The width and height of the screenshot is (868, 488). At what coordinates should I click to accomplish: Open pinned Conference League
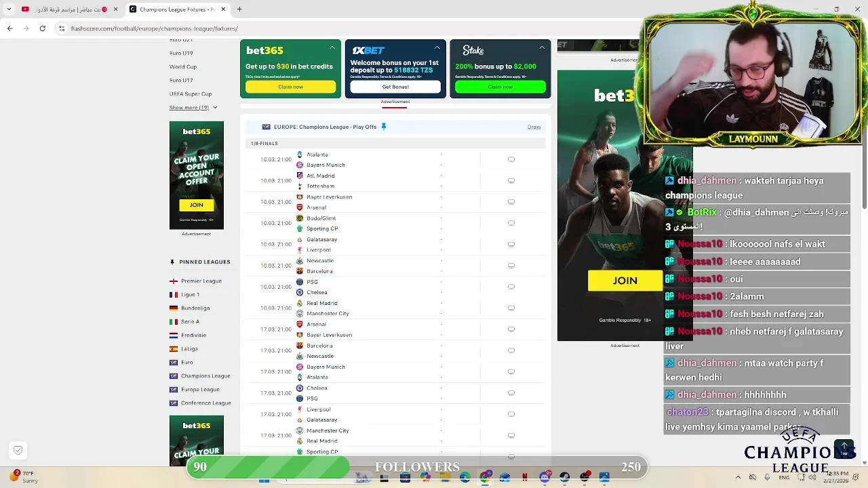(x=206, y=403)
